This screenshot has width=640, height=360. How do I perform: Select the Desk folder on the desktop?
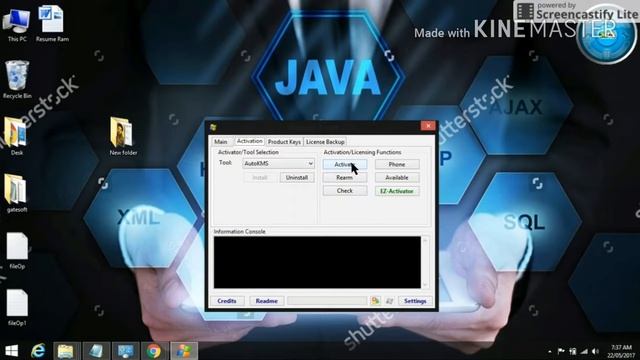point(16,137)
